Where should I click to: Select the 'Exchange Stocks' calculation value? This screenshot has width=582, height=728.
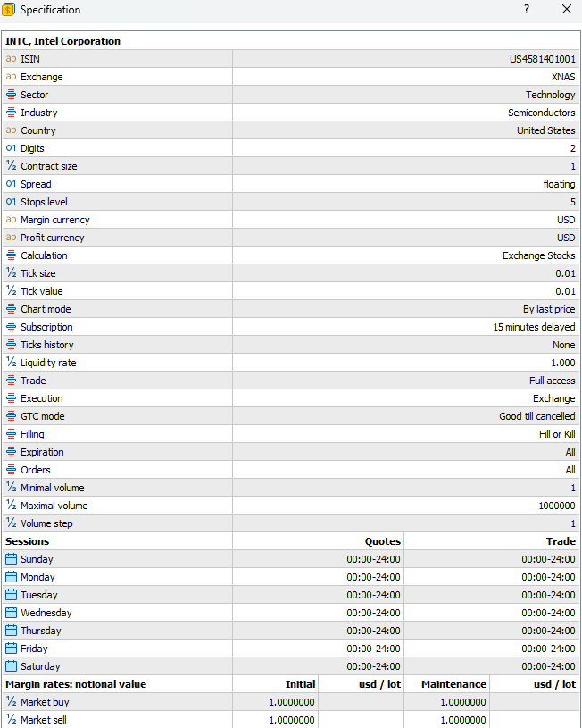point(539,255)
